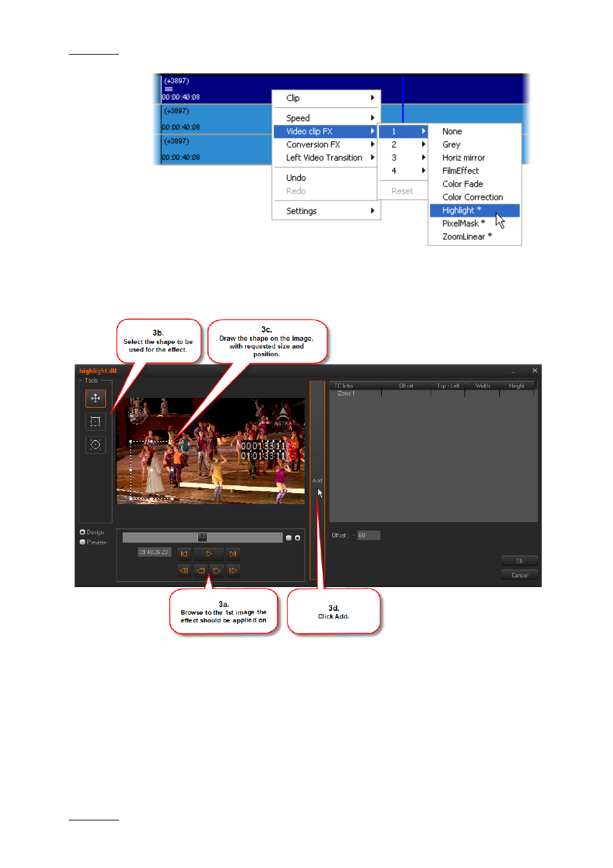613x868 pixels.
Task: Click the Height column header
Action: point(517,386)
